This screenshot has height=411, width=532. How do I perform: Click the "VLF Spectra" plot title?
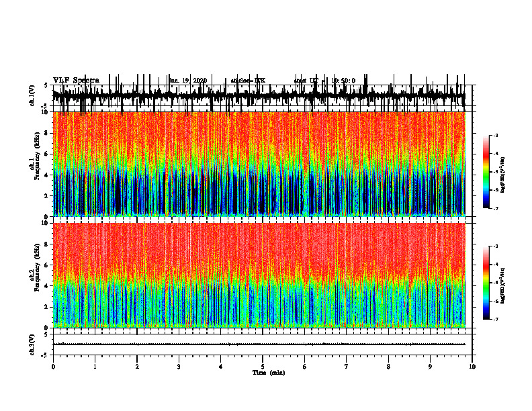click(x=76, y=81)
